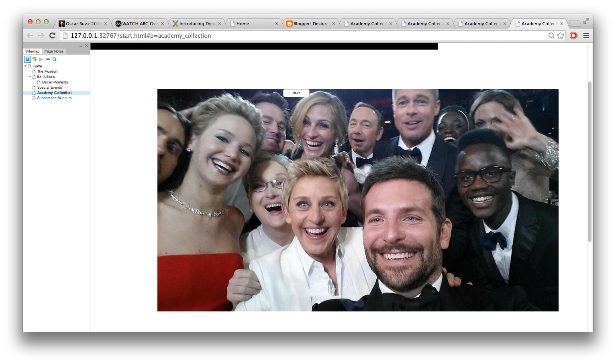Close the Home browser tab
Screen dimensions: 616x364
click(x=277, y=24)
